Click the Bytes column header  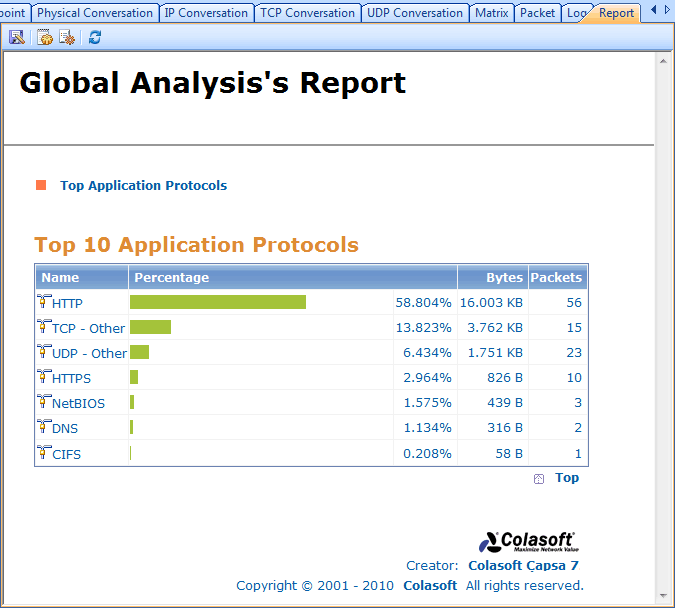click(x=493, y=277)
